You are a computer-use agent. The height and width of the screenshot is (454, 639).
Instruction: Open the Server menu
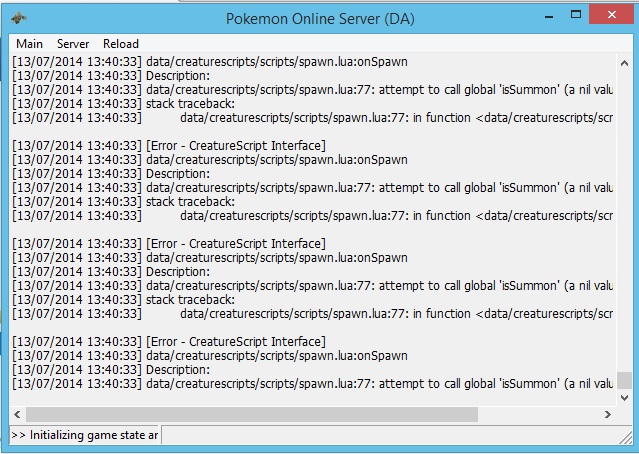click(x=73, y=44)
